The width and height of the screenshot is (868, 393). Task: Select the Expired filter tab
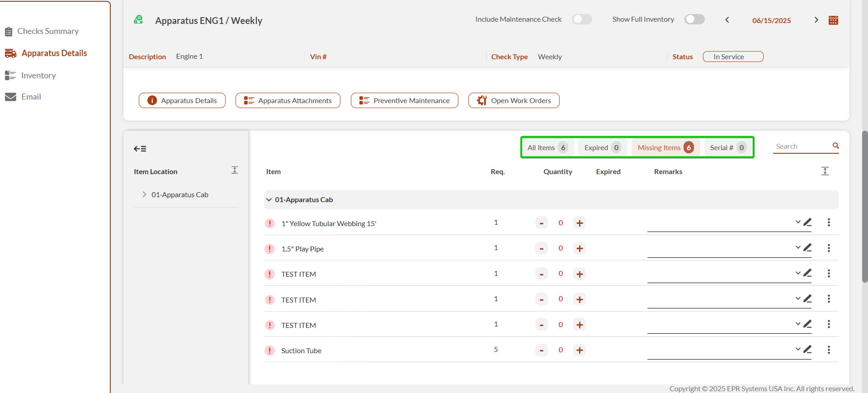tap(602, 147)
